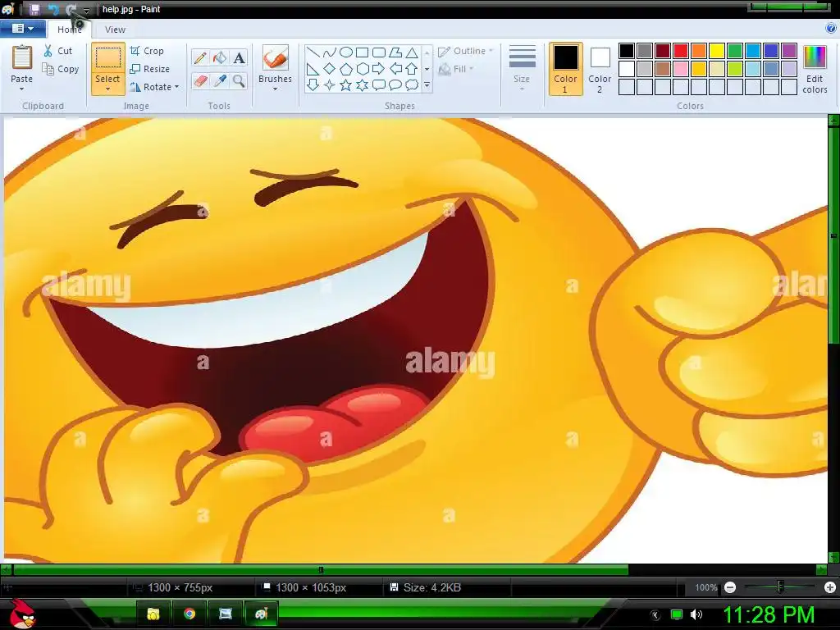
Task: Activate Color 1 box
Action: click(x=565, y=69)
